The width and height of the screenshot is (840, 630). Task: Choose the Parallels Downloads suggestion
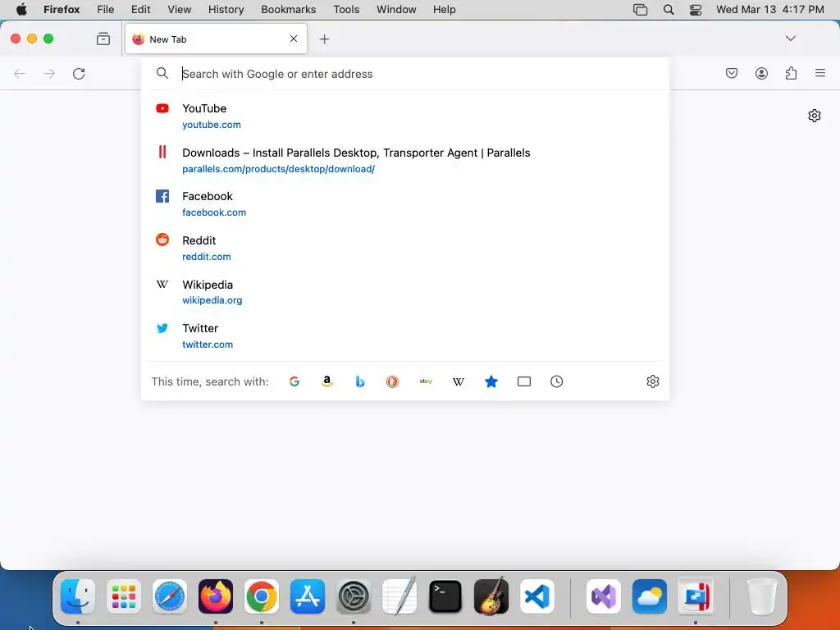tap(405, 160)
